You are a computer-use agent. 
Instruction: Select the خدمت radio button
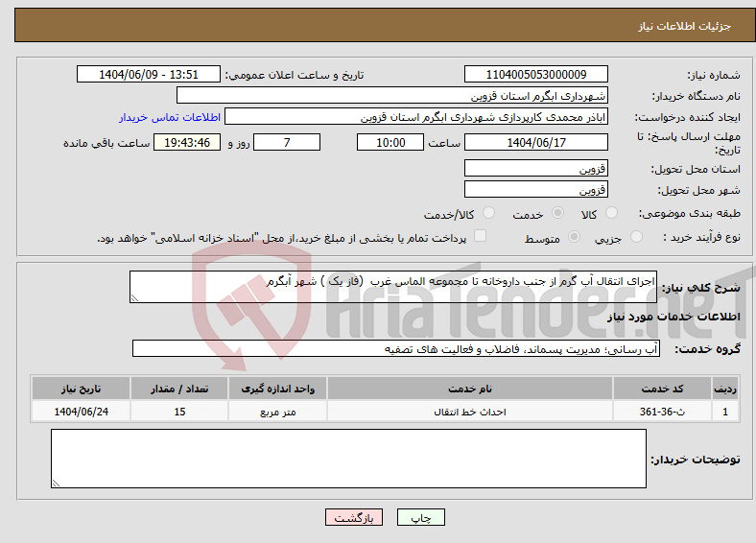point(557,213)
